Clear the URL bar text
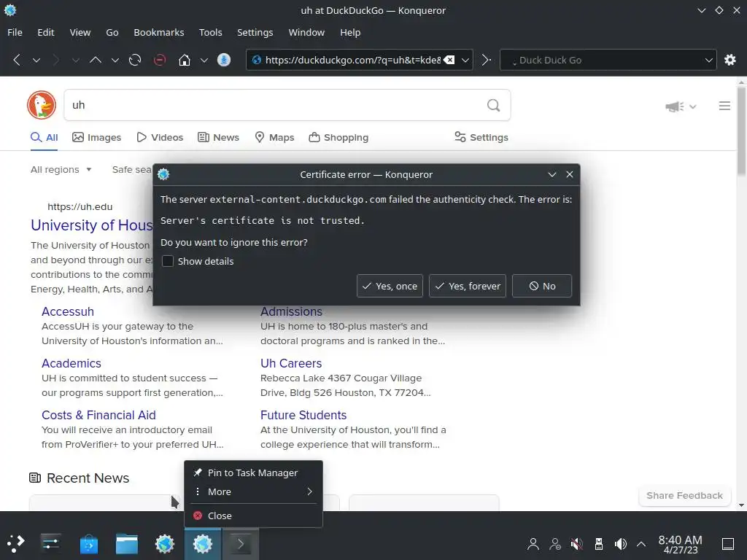The image size is (747, 560). pos(449,60)
